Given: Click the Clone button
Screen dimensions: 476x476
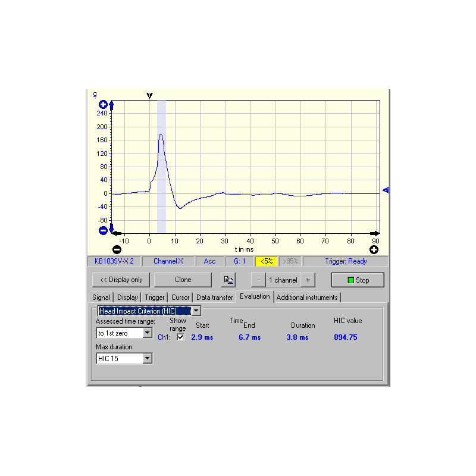Looking at the screenshot, I should tap(183, 280).
